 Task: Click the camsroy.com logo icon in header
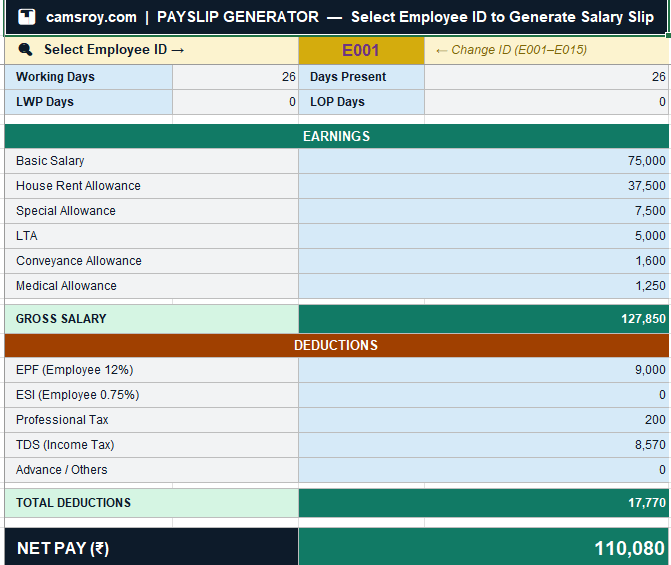pos(27,17)
